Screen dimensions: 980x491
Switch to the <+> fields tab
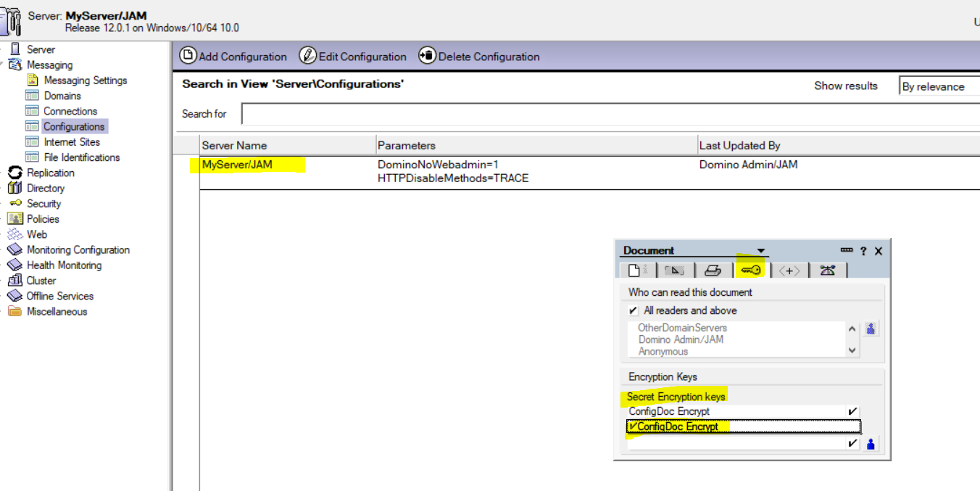pyautogui.click(x=789, y=271)
